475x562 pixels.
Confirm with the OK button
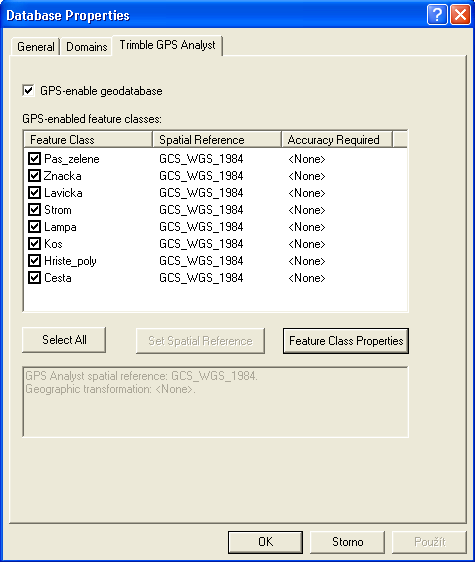tap(265, 542)
